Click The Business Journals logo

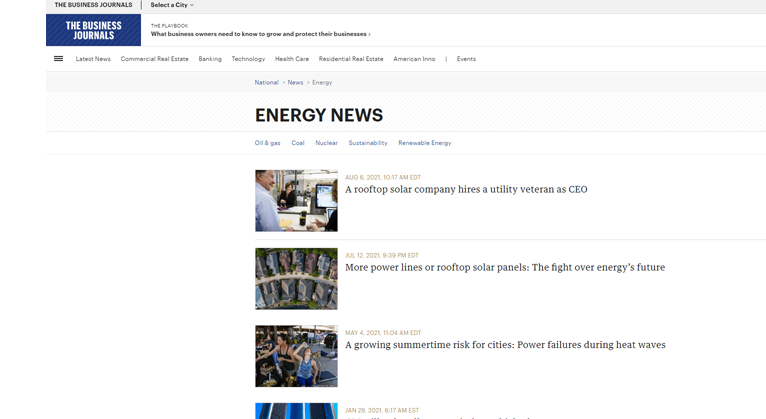(x=93, y=30)
